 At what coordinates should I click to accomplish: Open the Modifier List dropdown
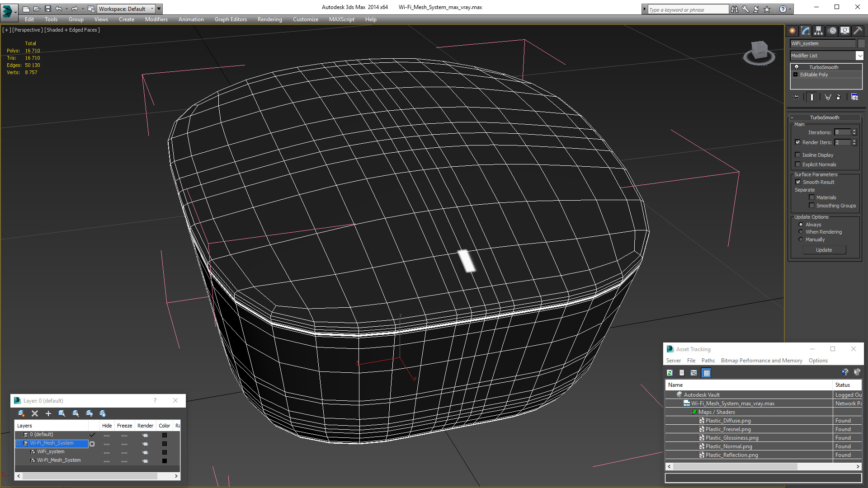click(859, 56)
